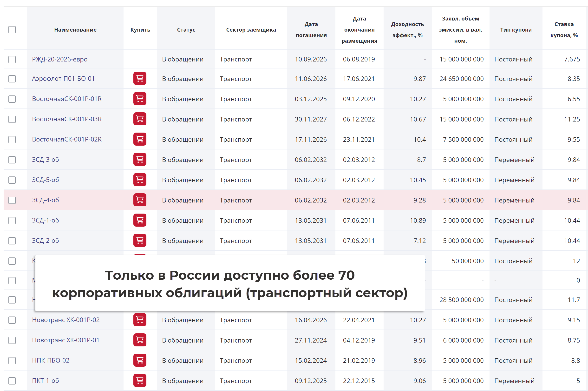Click Ставка купона column header
This screenshot has height=391, width=588.
click(564, 30)
